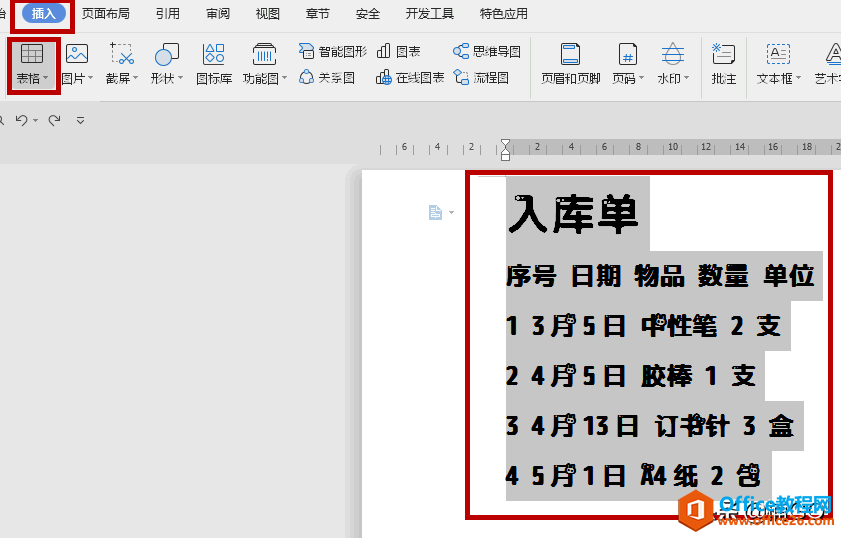Insert a 思维导图 mind map
The image size is (841, 538).
click(487, 51)
